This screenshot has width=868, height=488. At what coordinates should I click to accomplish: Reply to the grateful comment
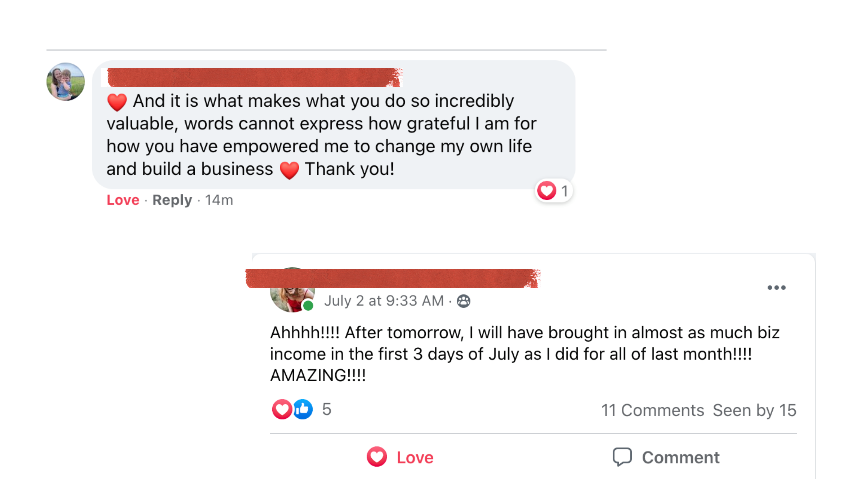(172, 200)
